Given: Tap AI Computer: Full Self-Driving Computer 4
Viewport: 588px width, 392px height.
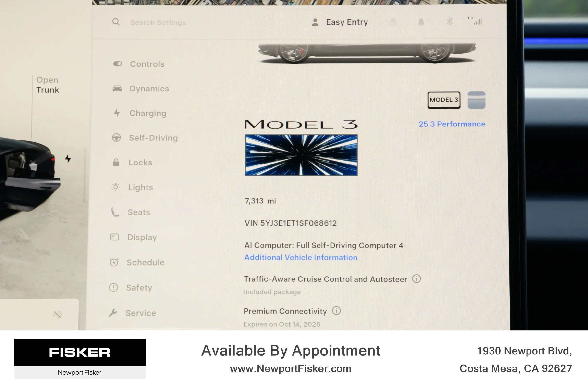Looking at the screenshot, I should pos(324,245).
